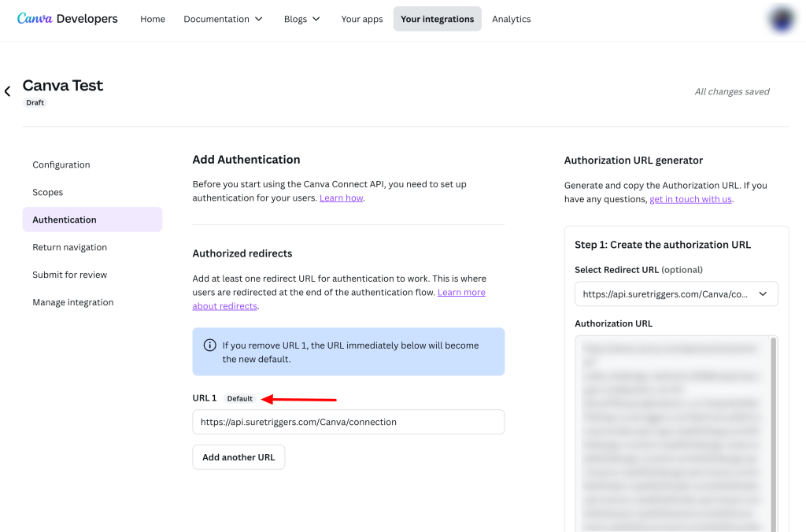Click the Add another URL button

238,457
